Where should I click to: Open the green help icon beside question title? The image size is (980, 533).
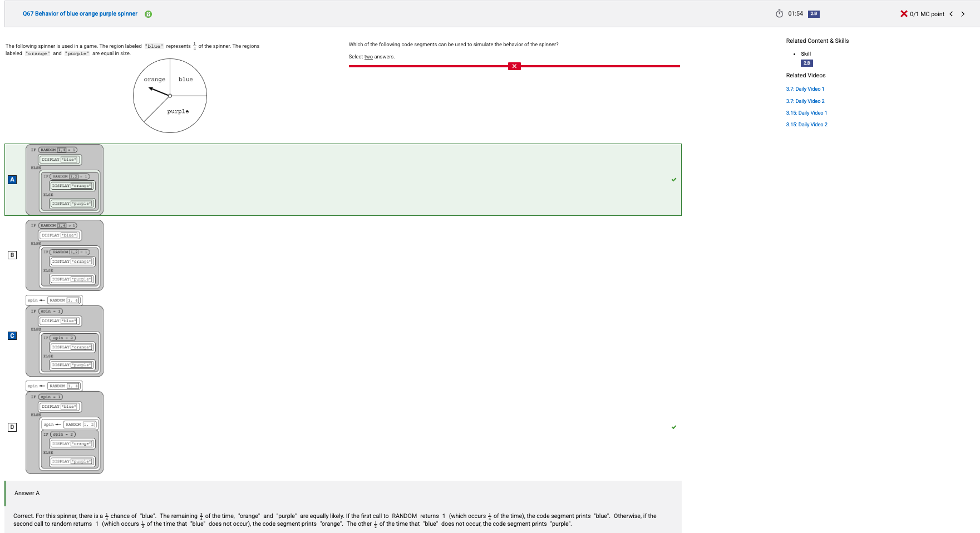pos(147,13)
